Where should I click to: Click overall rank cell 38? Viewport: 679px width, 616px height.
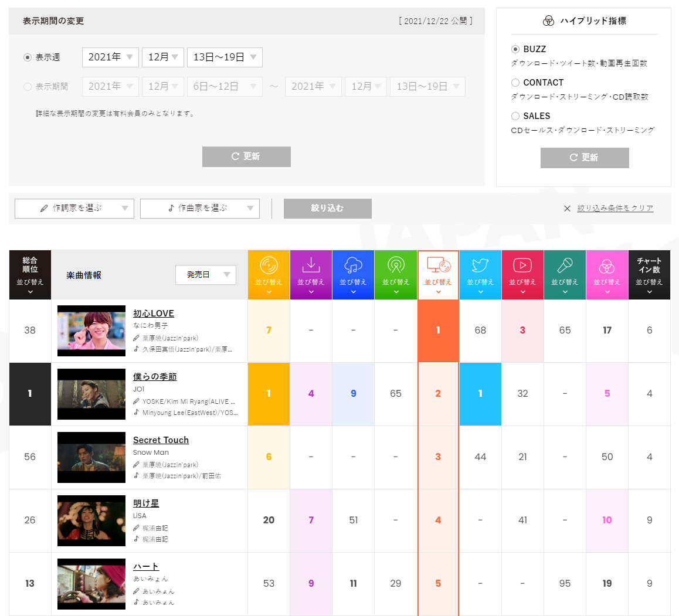tap(30, 331)
